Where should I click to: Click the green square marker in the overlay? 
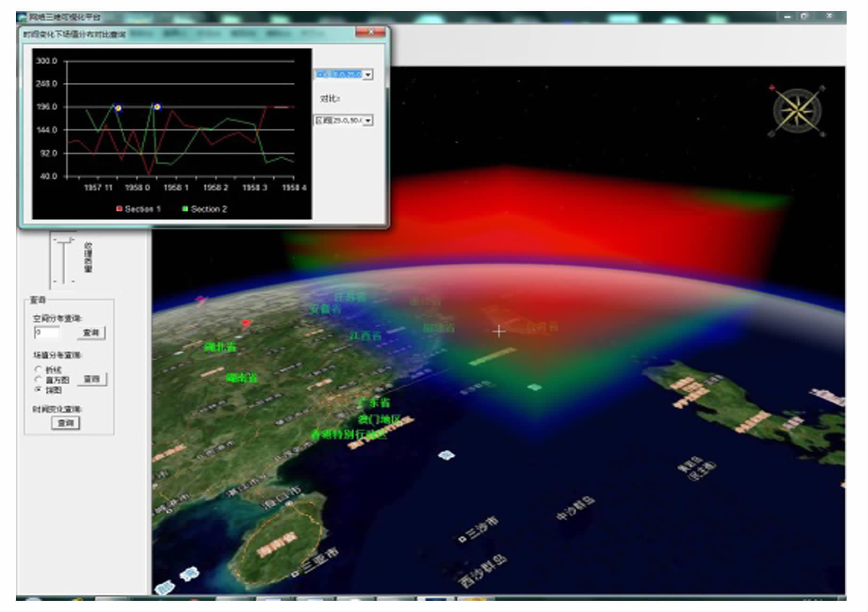(x=534, y=387)
